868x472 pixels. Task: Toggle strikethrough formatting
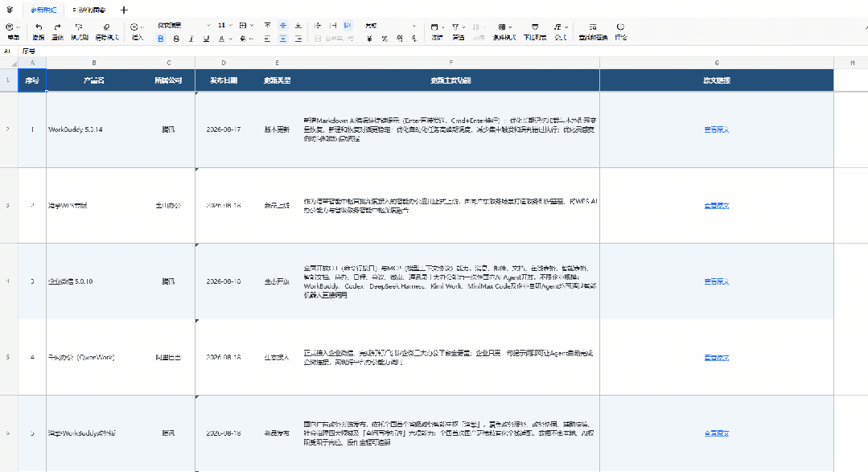pos(176,38)
